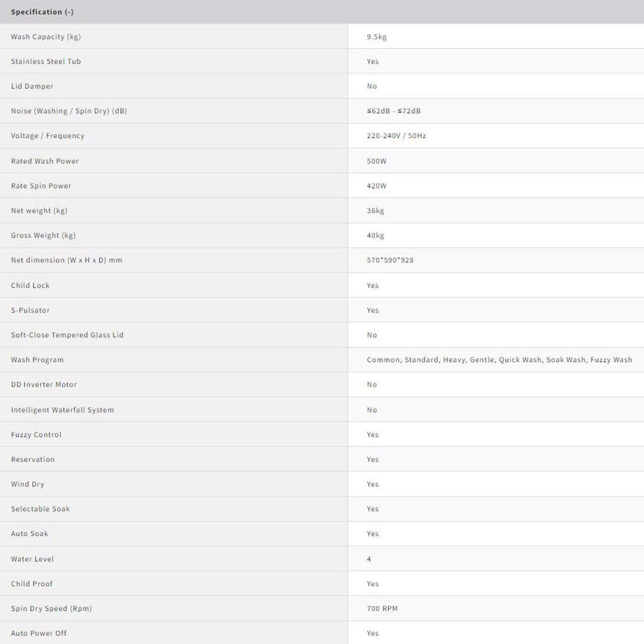This screenshot has height=644, width=644.
Task: Select the Child Lock row label
Action: [x=30, y=286]
